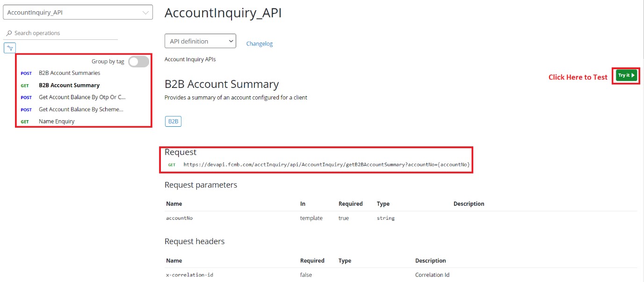Open Get Account Balance By Otp operation
The height and width of the screenshot is (282, 644).
coord(82,97)
